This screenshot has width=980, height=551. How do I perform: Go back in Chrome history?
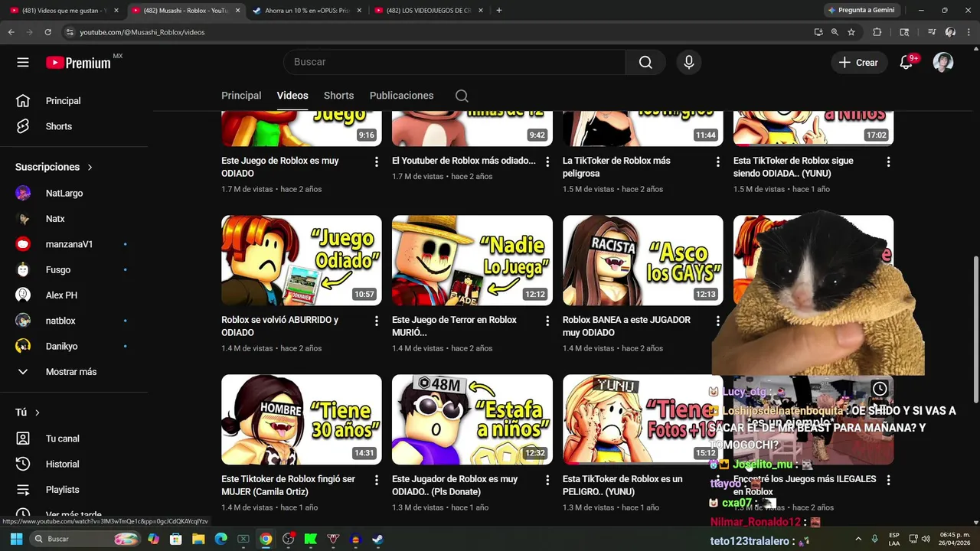11,32
